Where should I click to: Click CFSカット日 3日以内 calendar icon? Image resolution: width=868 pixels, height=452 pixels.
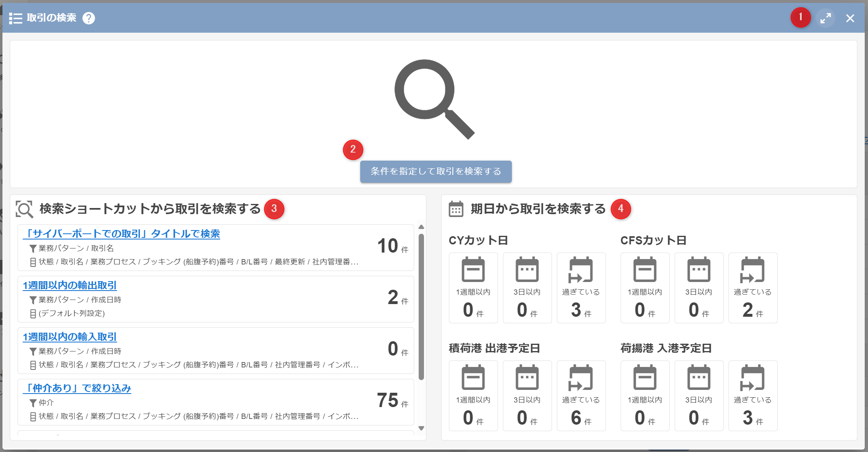pos(699,270)
